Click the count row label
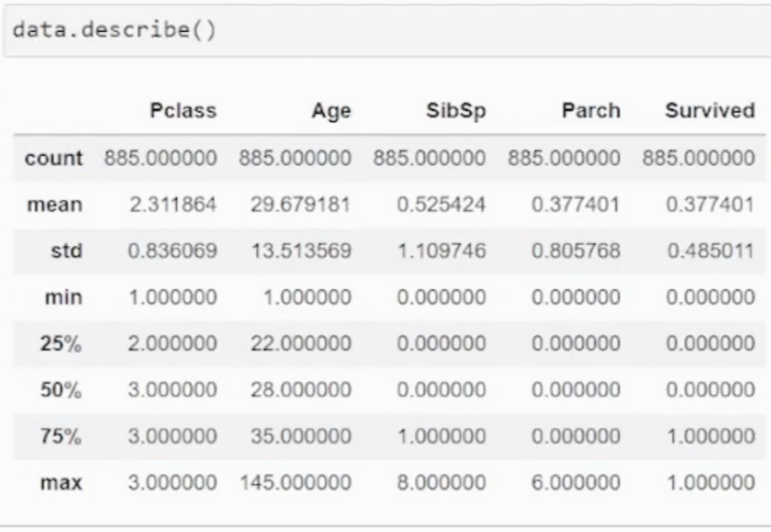 (x=53, y=158)
